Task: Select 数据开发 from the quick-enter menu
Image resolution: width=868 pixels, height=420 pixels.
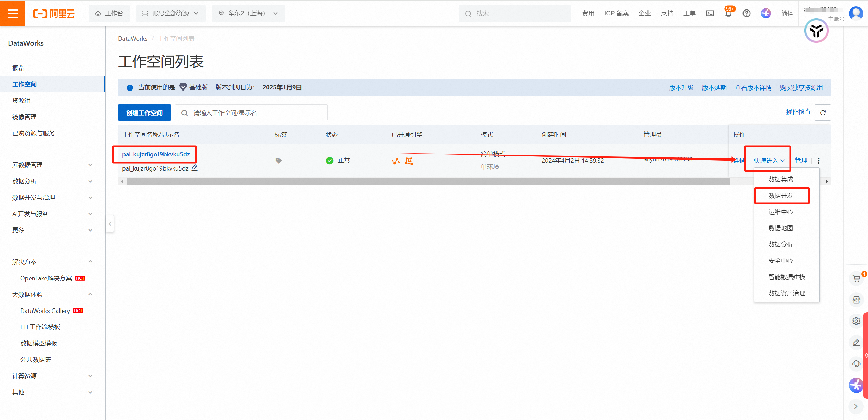Action: pos(781,195)
